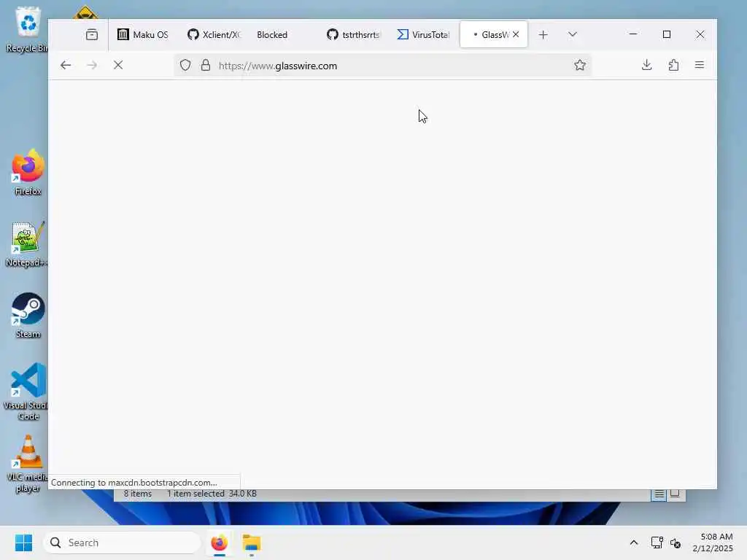Bookmark this page with star icon
The width and height of the screenshot is (747, 560).
580,65
